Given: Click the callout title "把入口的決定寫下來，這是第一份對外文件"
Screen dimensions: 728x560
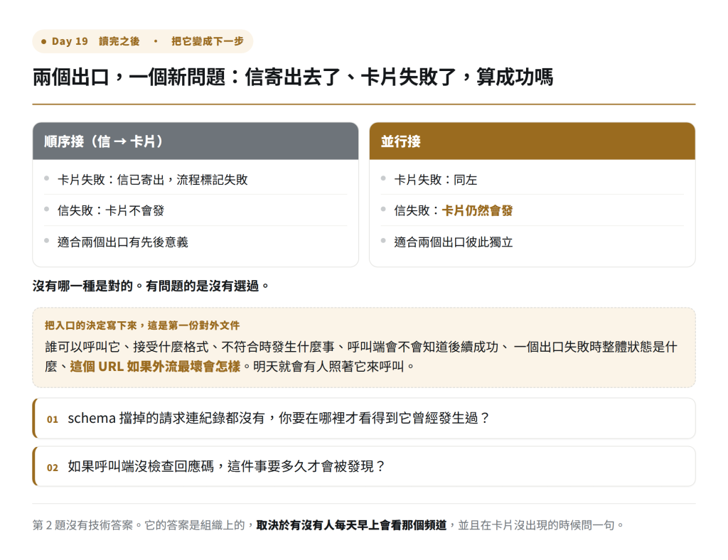Looking at the screenshot, I should click(x=142, y=325).
